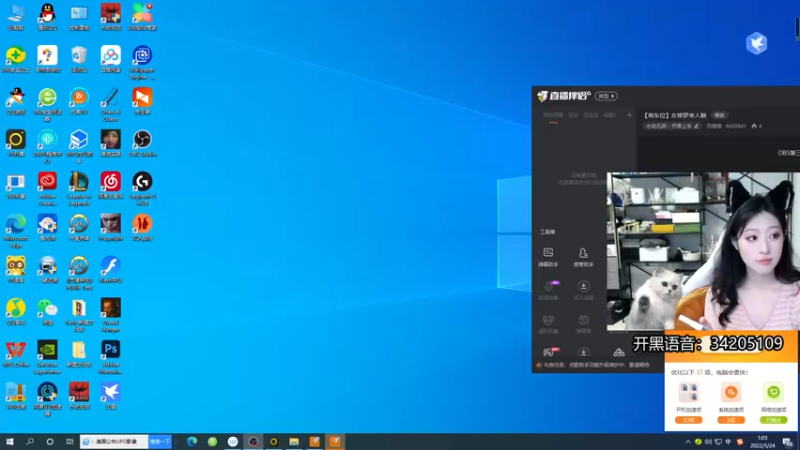Open the Tencent QQ penguin desktop icon
The image size is (800, 450).
pyautogui.click(x=47, y=16)
